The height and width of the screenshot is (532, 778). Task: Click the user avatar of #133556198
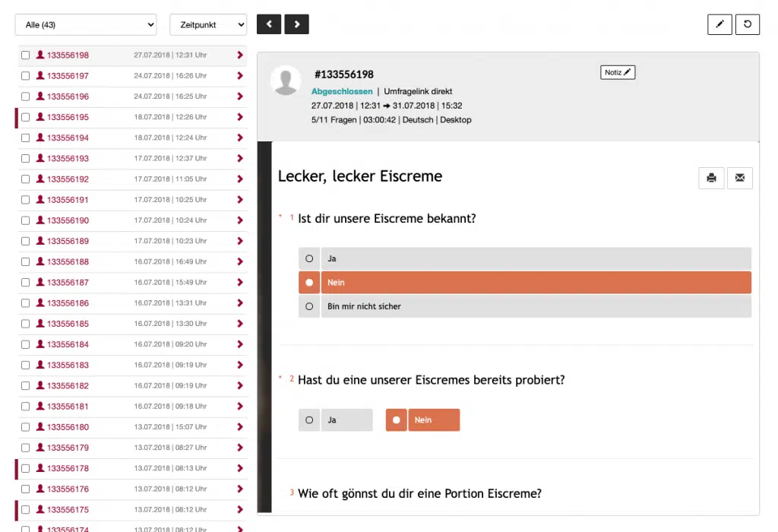[x=286, y=81]
